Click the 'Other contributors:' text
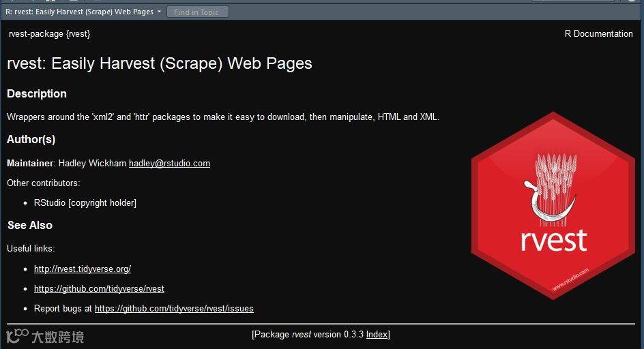The image size is (644, 349). (x=44, y=183)
